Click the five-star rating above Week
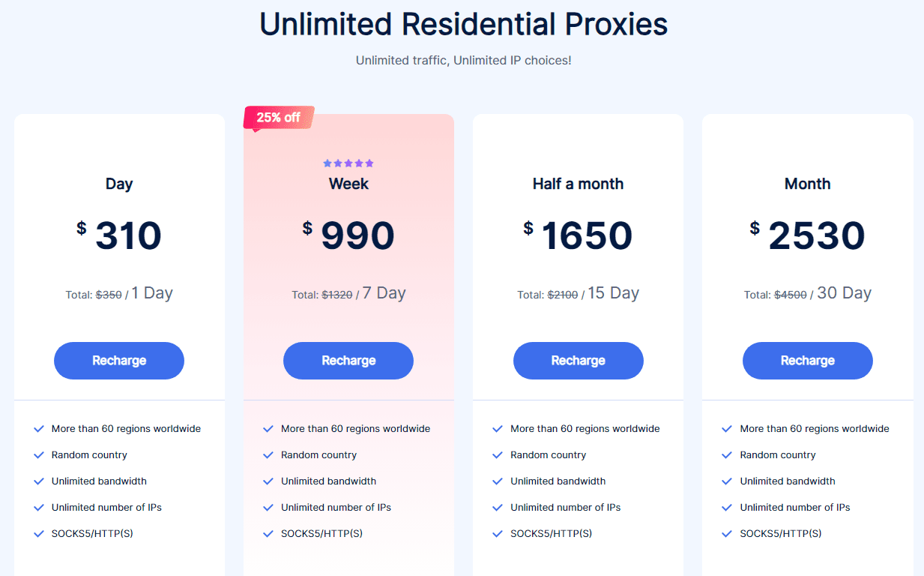The image size is (924, 576). 348,163
